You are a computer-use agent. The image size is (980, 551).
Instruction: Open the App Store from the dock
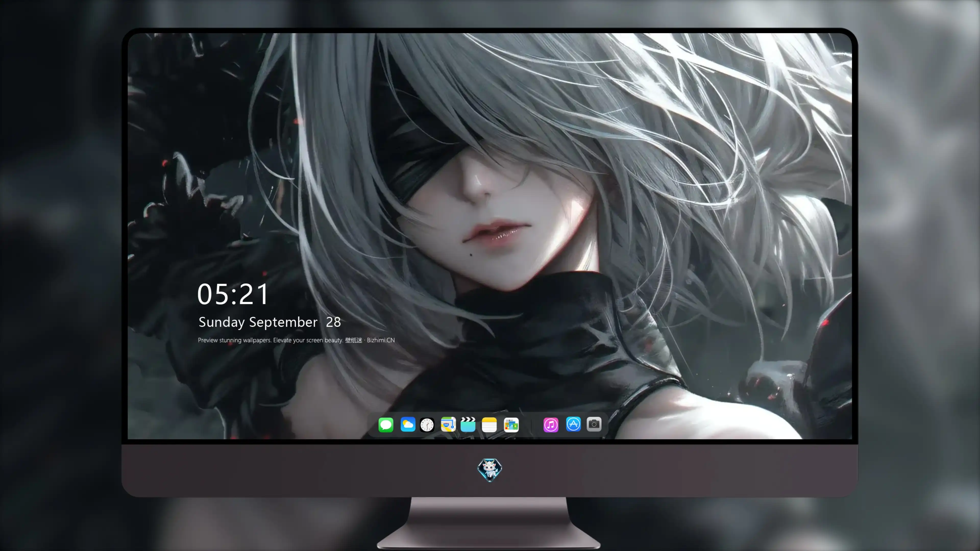pos(573,424)
